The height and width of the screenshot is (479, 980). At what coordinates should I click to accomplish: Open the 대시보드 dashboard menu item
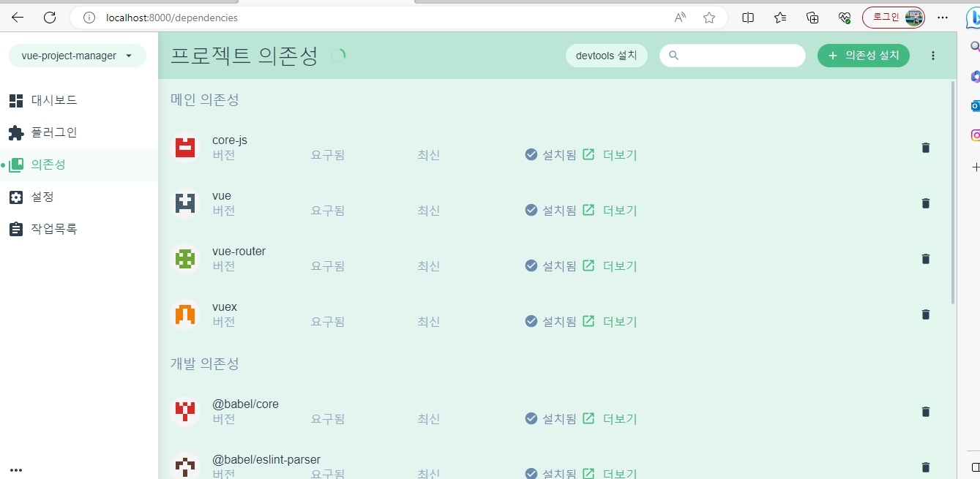[79, 100]
